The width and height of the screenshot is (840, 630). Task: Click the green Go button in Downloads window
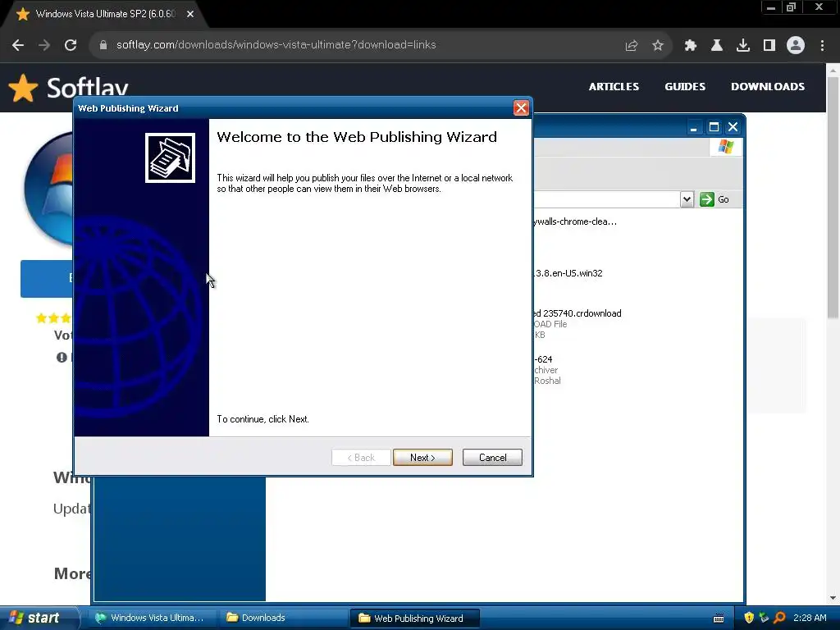pyautogui.click(x=714, y=199)
